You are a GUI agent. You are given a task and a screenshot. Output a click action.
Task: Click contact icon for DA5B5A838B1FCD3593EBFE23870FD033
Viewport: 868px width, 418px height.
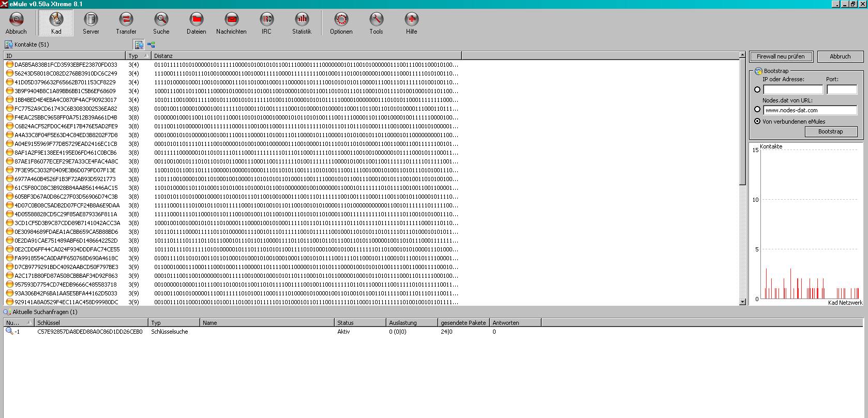tap(9, 65)
